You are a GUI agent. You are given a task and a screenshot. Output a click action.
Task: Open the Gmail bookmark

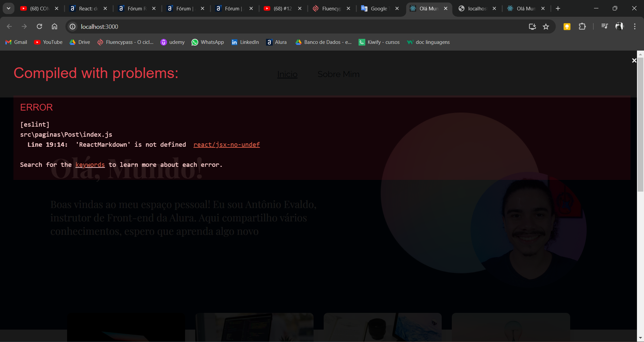coord(16,42)
